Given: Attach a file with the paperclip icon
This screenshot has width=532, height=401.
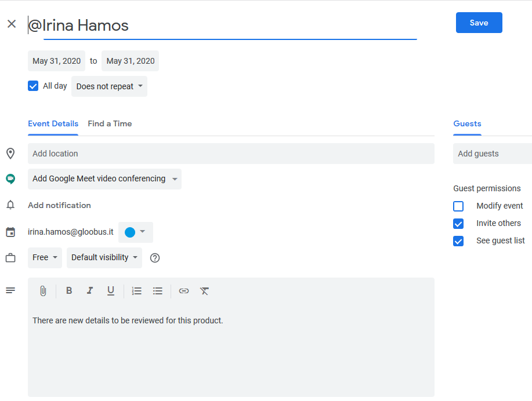Looking at the screenshot, I should [x=43, y=291].
